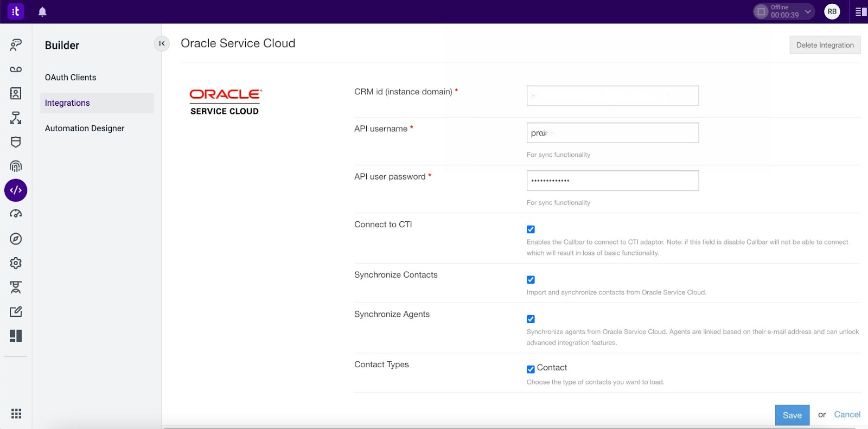
Task: Click the RB user avatar
Action: point(832,11)
